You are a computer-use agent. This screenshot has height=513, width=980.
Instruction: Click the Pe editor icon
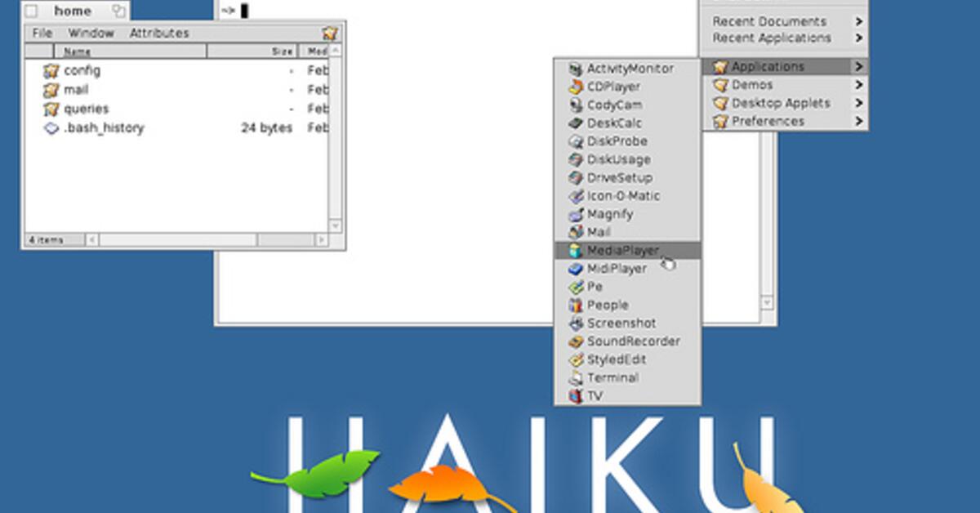point(575,287)
